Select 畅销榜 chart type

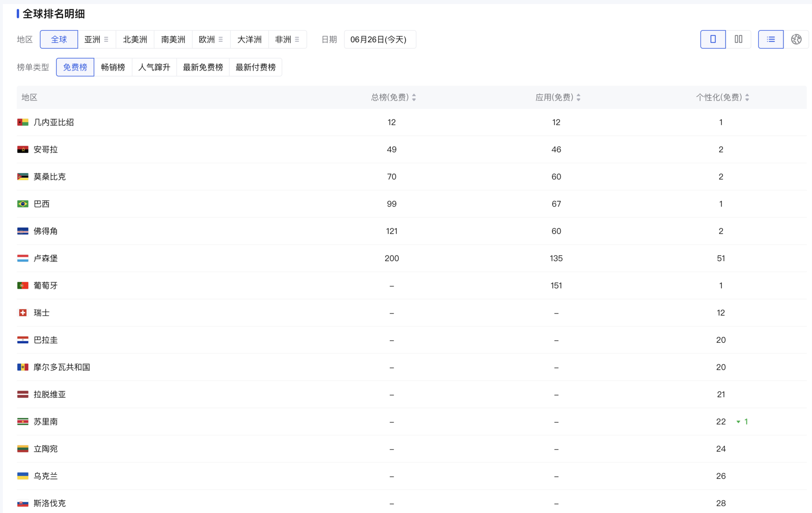[113, 67]
